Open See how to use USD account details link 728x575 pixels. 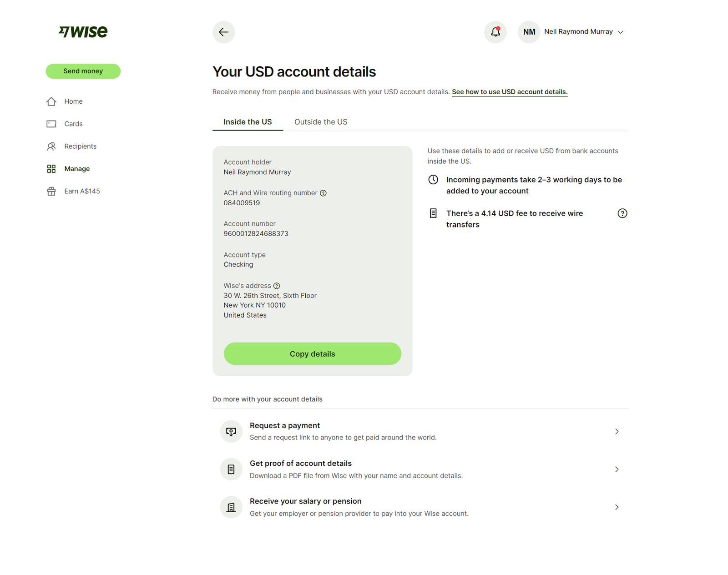(x=509, y=92)
